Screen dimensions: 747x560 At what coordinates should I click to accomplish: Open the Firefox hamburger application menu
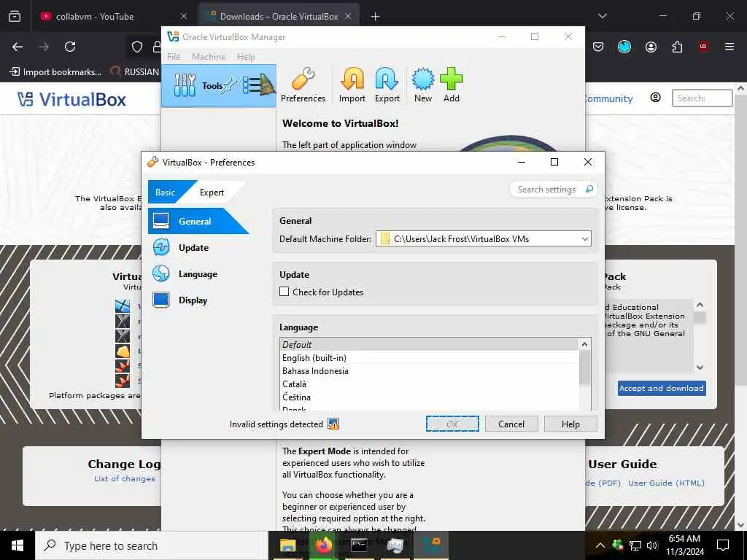click(x=729, y=47)
